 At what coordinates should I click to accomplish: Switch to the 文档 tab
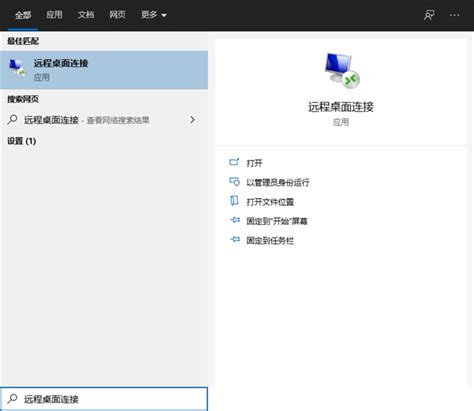[x=86, y=15]
